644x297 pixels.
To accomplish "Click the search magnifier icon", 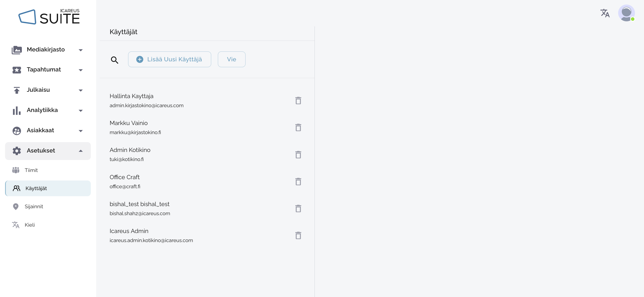I will (115, 60).
